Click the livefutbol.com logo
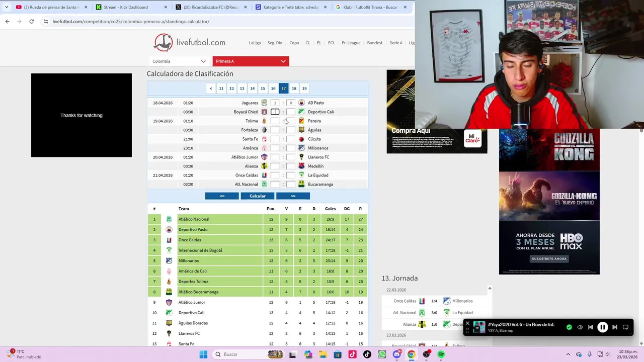 [189, 43]
